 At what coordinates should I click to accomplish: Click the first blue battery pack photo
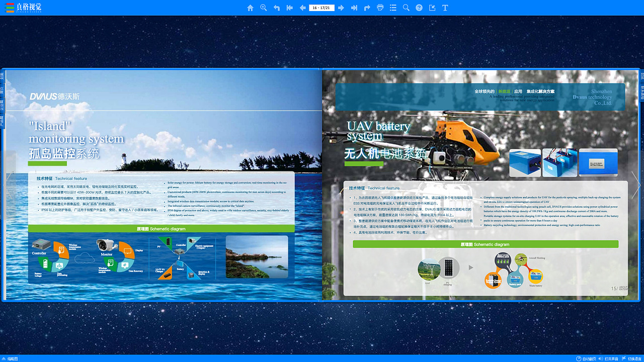(525, 162)
